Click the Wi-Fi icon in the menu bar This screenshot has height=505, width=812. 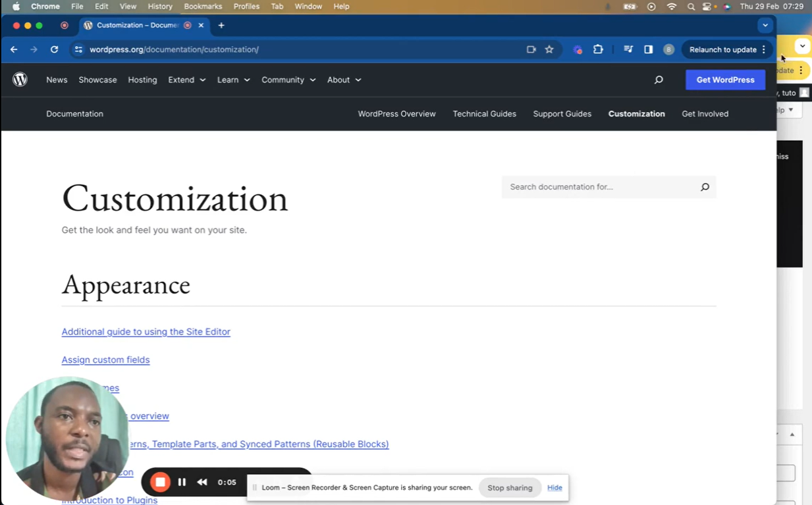[x=672, y=7]
